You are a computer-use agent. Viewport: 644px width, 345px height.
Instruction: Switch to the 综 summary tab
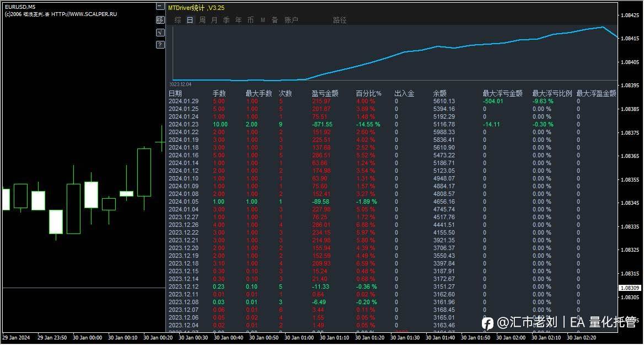click(x=178, y=20)
